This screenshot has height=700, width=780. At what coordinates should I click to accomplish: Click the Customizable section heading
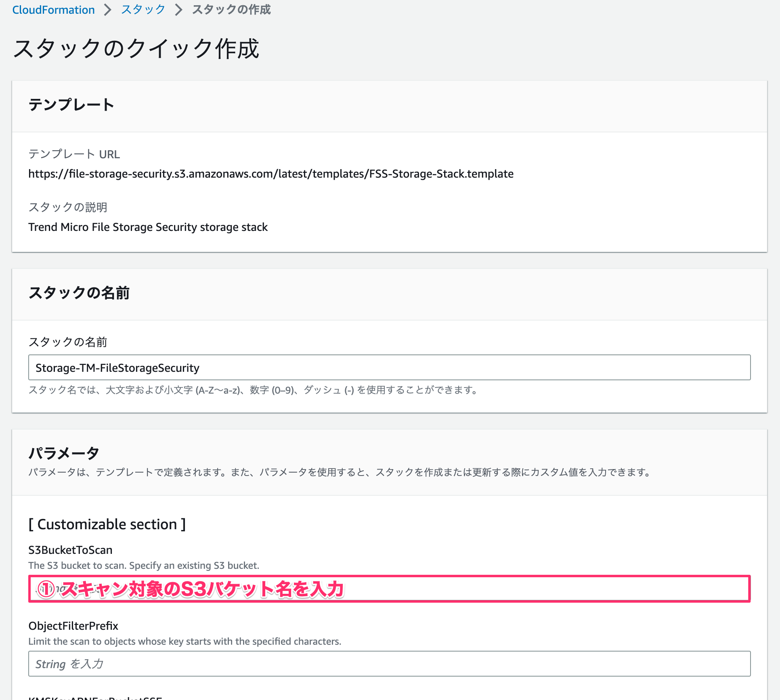(107, 524)
